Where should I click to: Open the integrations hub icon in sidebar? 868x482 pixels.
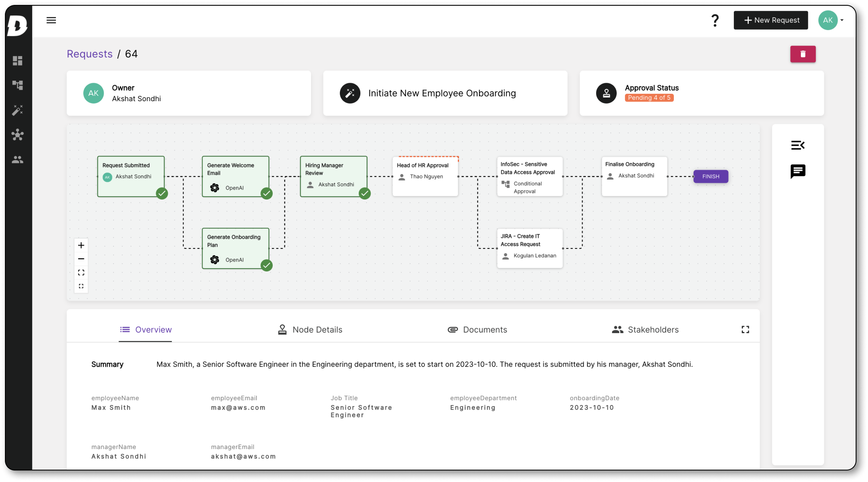click(x=18, y=135)
